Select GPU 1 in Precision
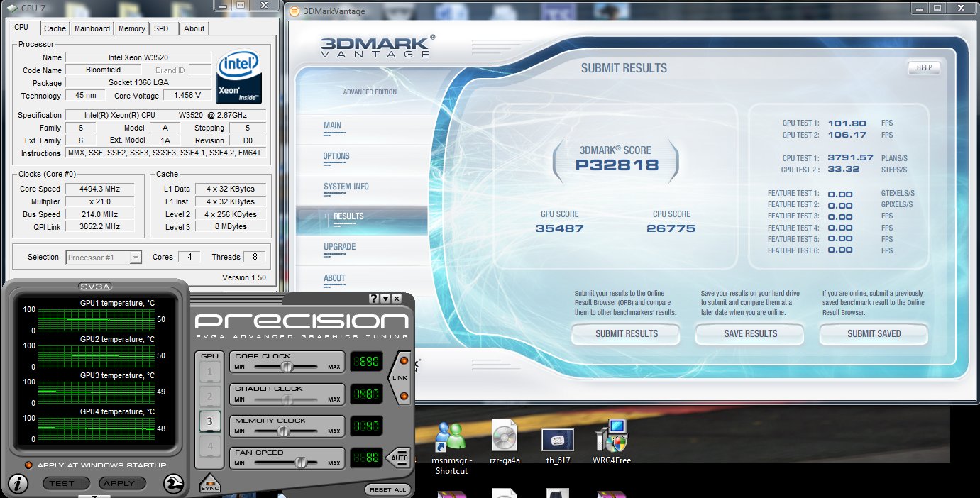Screen dimensions: 980x498 pyautogui.click(x=210, y=371)
